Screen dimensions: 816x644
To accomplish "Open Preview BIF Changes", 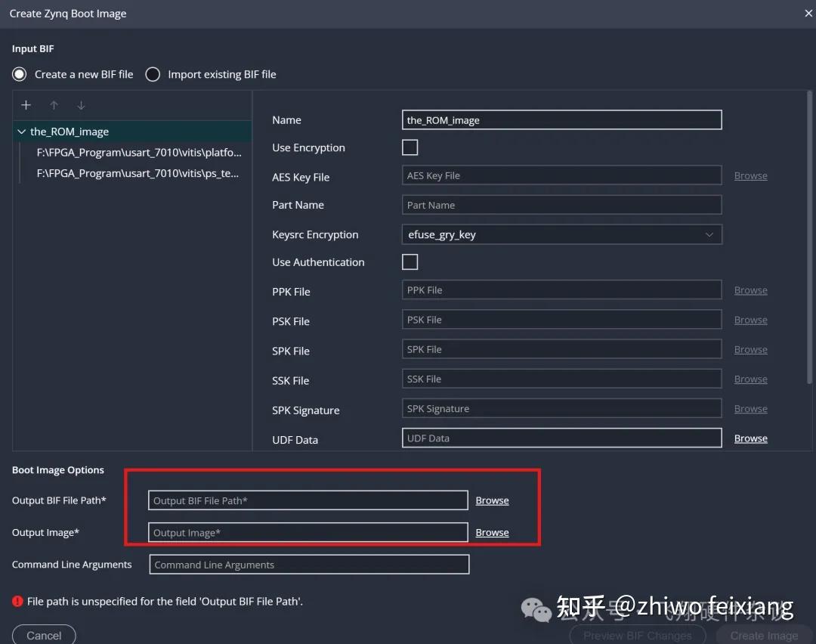I will pyautogui.click(x=637, y=635).
